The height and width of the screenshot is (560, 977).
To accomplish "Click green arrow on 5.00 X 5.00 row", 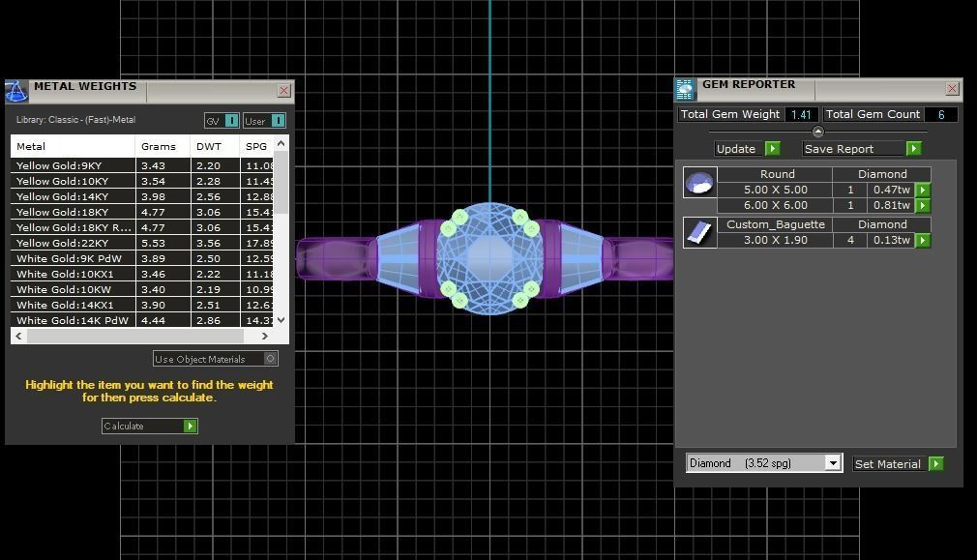I will [923, 190].
